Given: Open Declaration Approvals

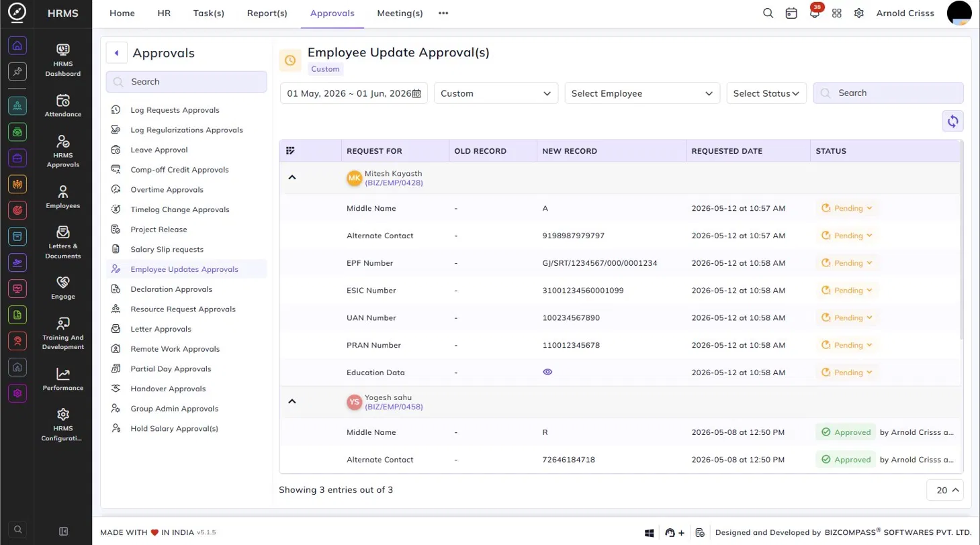Looking at the screenshot, I should click(186, 289).
